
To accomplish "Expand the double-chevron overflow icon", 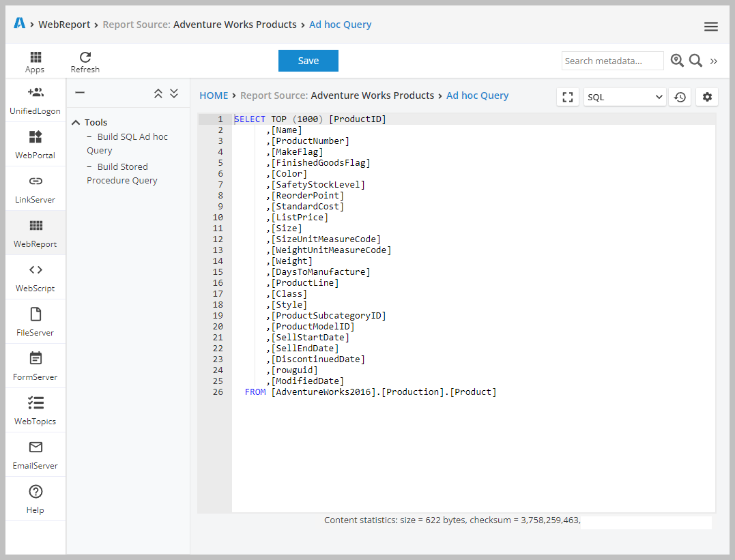I will (713, 61).
